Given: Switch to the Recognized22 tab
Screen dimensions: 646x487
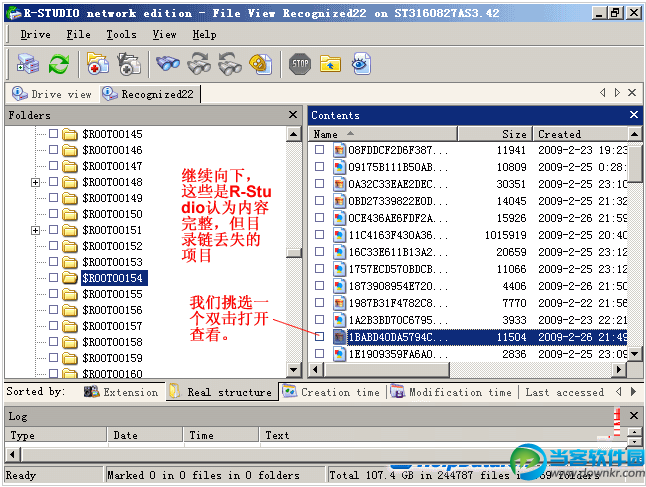Looking at the screenshot, I should [x=150, y=94].
